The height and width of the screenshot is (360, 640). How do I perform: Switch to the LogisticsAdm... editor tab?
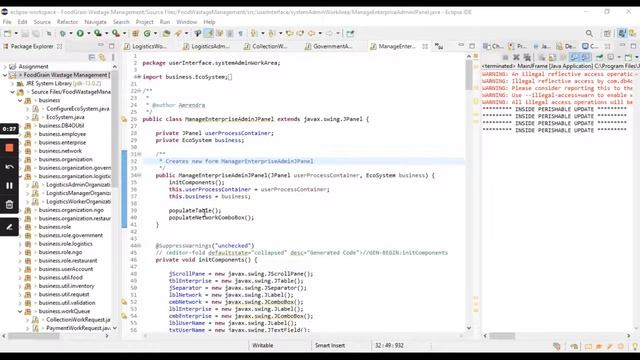click(x=206, y=46)
